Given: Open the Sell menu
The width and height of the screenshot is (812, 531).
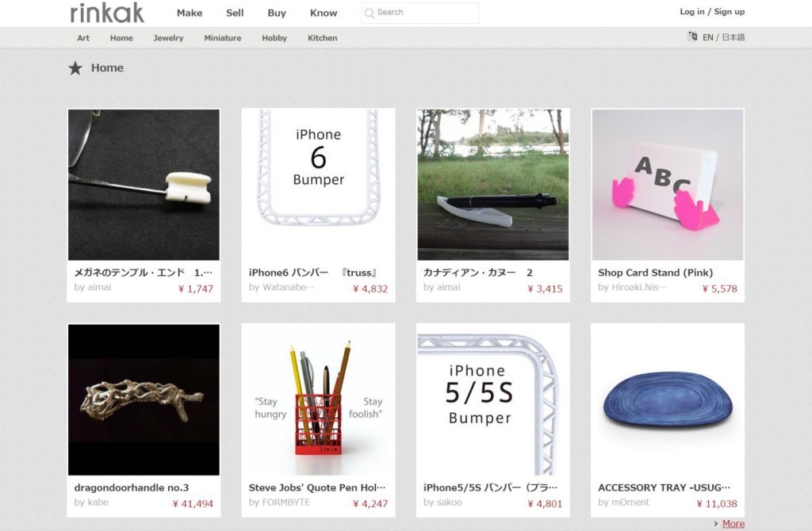Looking at the screenshot, I should point(235,13).
